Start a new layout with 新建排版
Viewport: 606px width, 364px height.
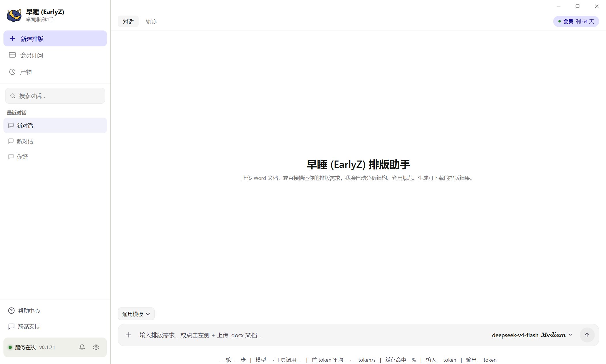[x=55, y=39]
